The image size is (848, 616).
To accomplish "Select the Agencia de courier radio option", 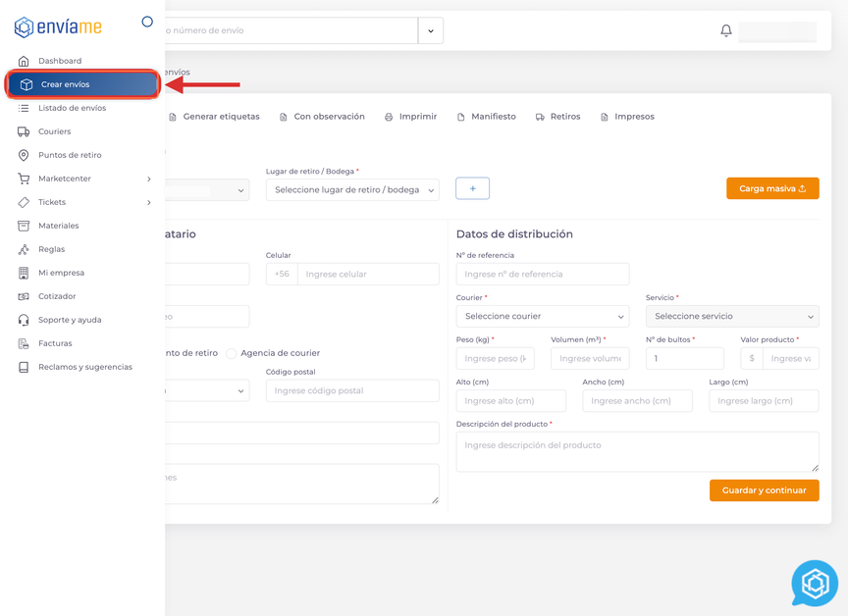I will [x=232, y=353].
